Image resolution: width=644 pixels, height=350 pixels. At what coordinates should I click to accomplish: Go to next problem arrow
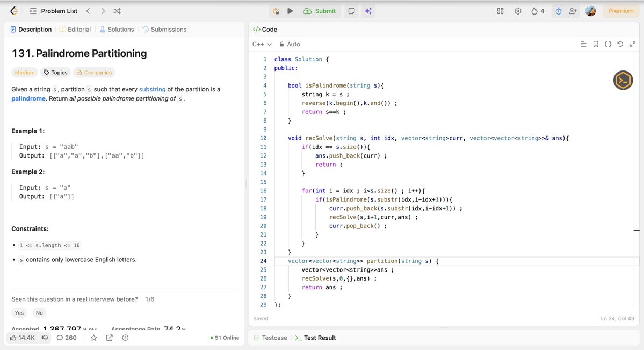pos(103,11)
